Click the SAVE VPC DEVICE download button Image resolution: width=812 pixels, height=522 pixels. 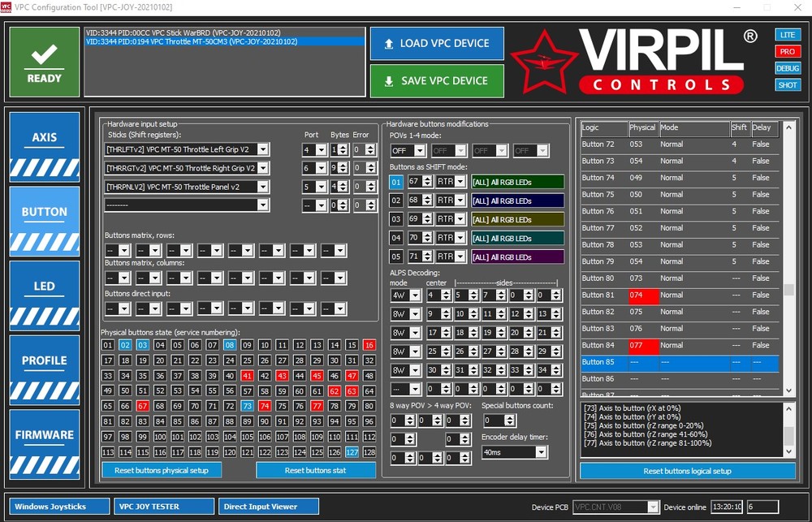pyautogui.click(x=437, y=81)
